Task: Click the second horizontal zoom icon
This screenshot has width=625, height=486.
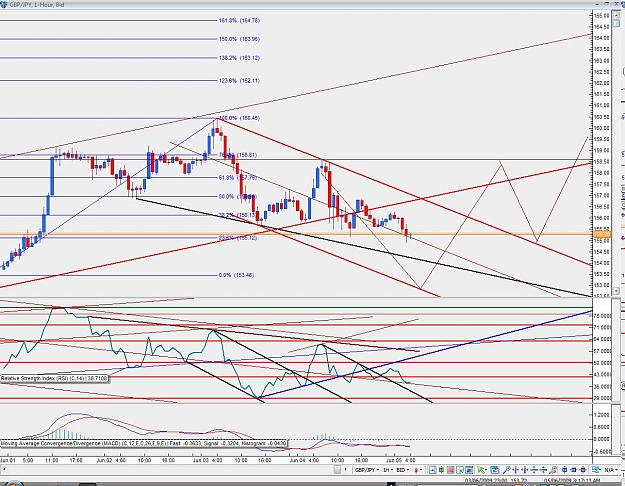Action: pos(525,470)
